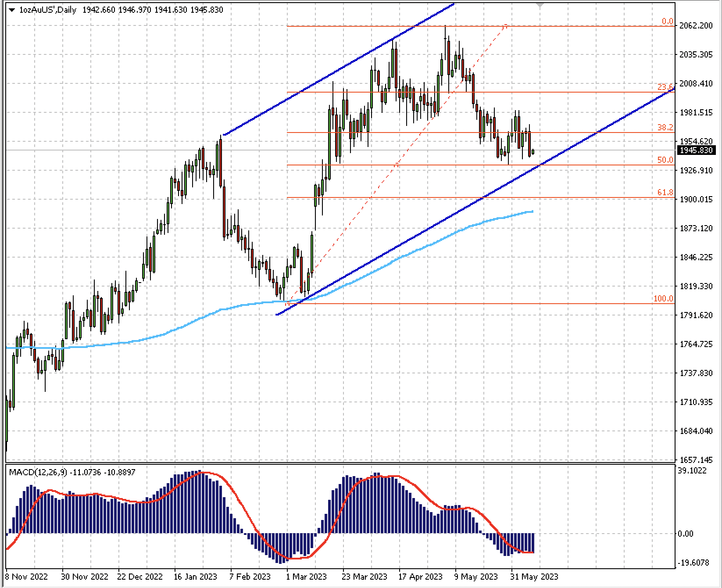Select the 1 Mar 2023 date label
The height and width of the screenshot is (588, 722).
[307, 577]
